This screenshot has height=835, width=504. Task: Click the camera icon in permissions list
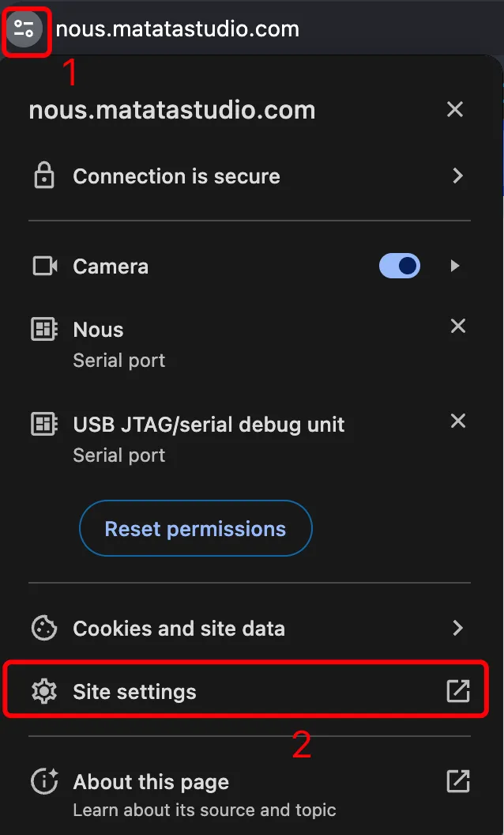[45, 266]
